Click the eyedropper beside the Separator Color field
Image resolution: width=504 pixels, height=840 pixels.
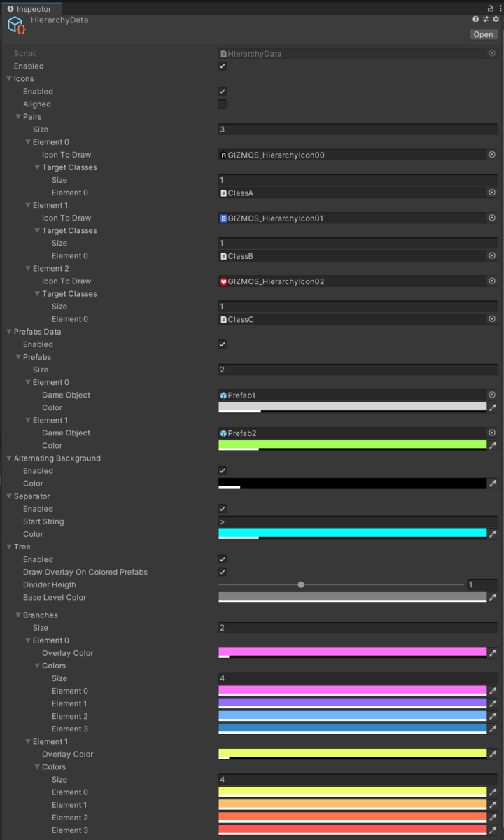493,534
